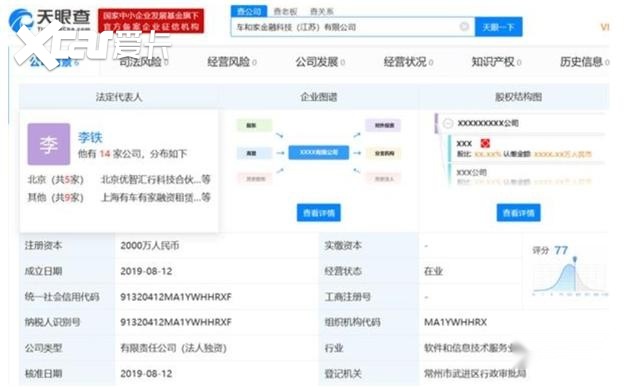Click the 有限责任公司 (法人独资) value
This screenshot has width=640, height=387.
tap(173, 348)
